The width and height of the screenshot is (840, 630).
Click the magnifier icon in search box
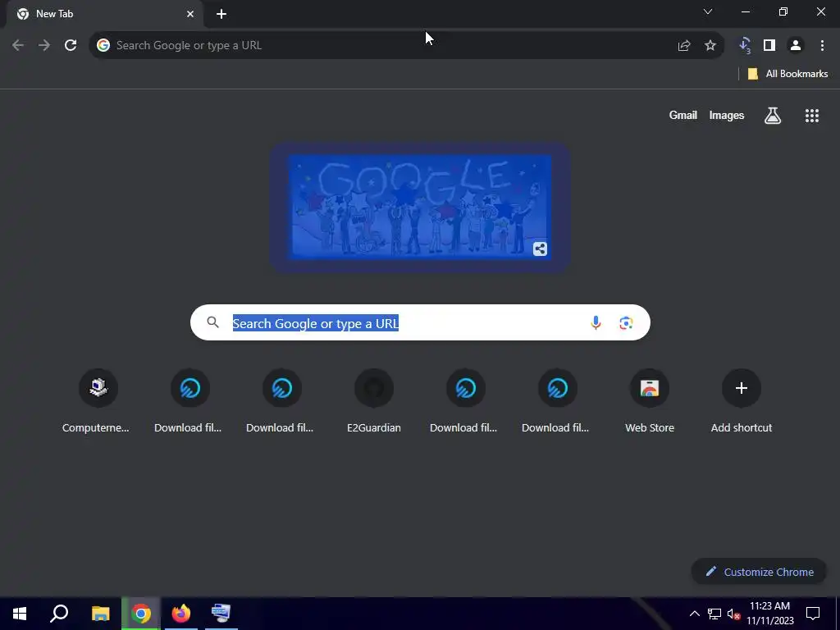tap(213, 322)
